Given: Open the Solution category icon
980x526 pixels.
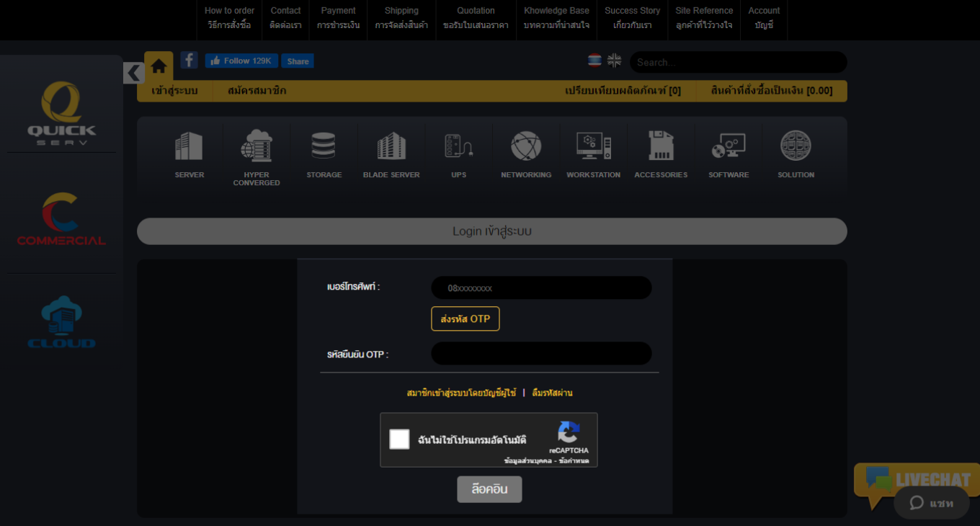Looking at the screenshot, I should (796, 146).
